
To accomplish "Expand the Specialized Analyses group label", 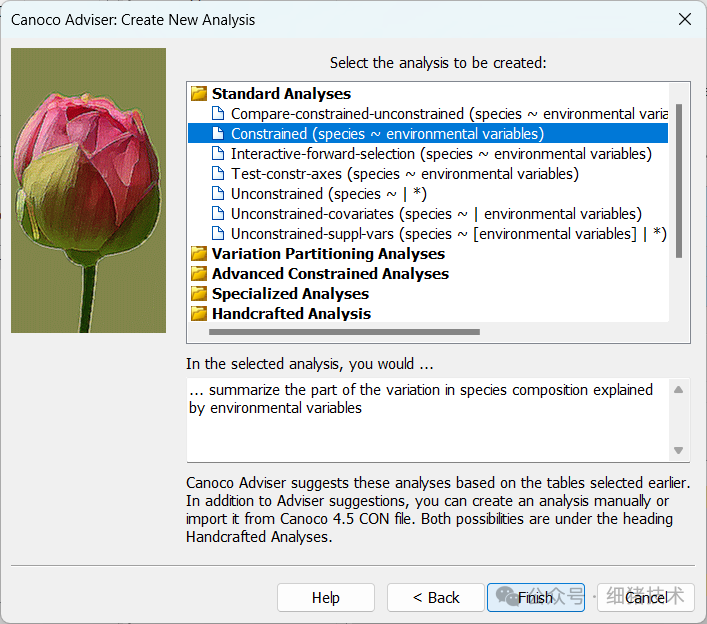I will point(290,294).
